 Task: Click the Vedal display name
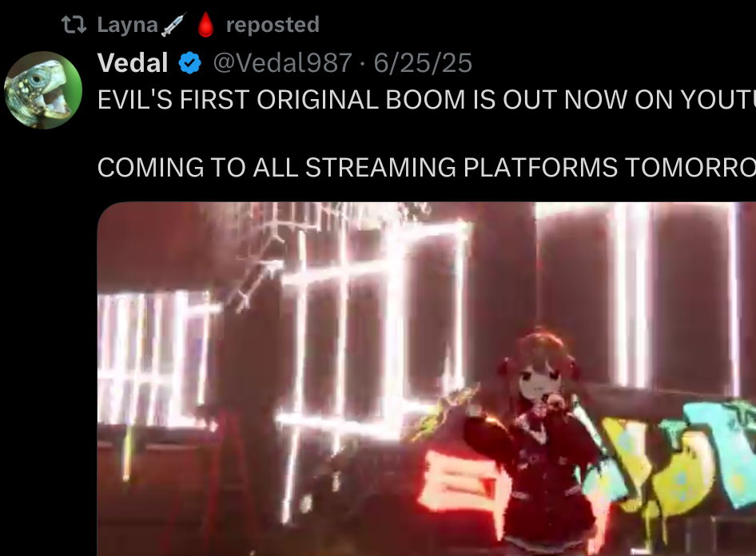click(x=133, y=62)
